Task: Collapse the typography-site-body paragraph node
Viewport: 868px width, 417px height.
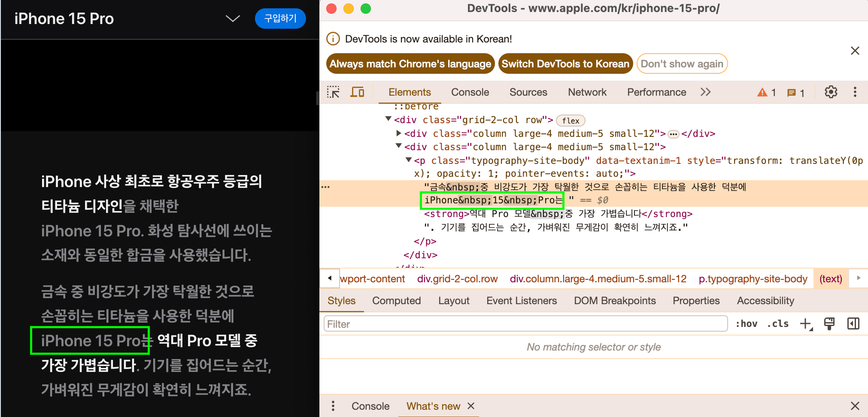Action: point(409,160)
